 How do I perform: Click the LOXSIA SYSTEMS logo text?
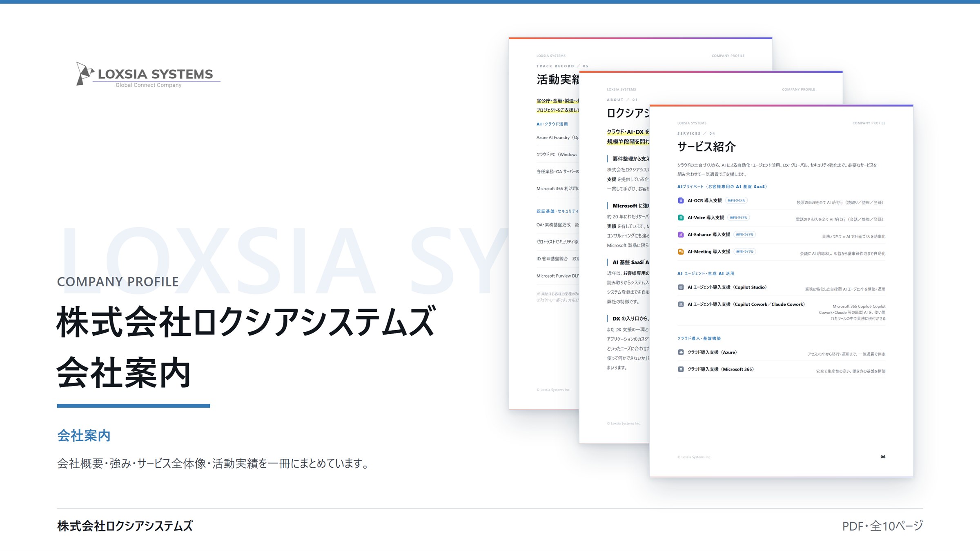155,74
